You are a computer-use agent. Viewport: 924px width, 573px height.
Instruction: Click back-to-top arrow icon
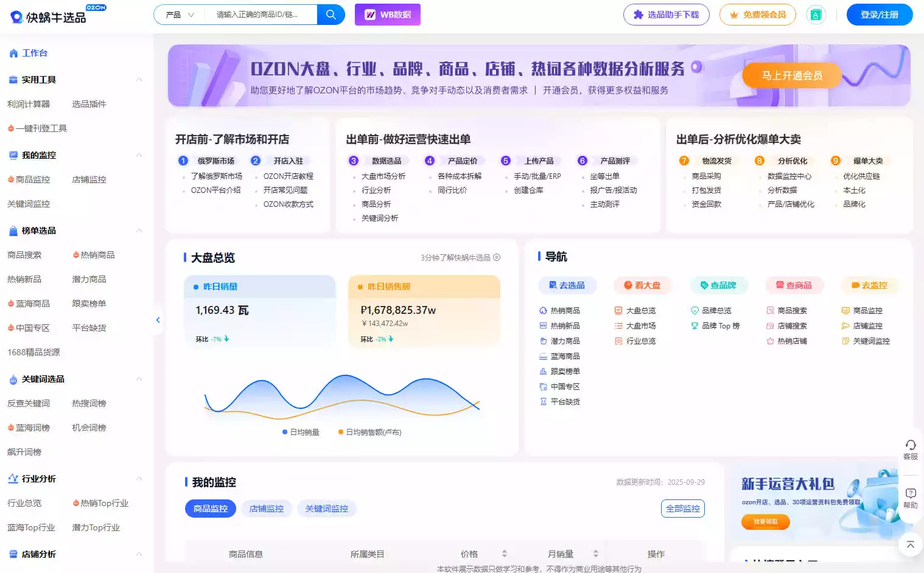point(911,544)
